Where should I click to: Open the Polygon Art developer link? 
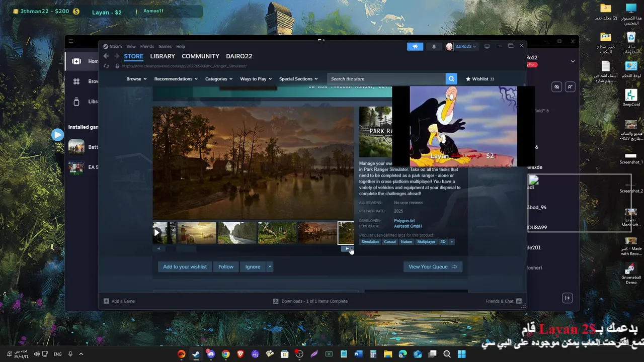405,221
